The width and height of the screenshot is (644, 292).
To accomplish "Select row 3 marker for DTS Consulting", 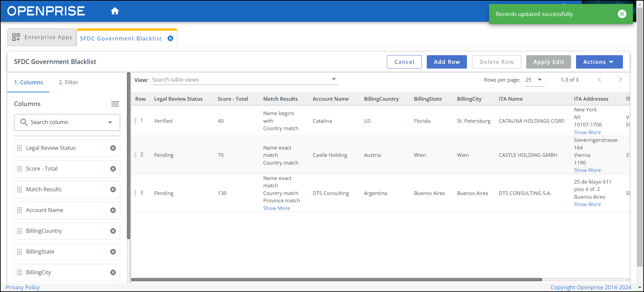I will 136,193.
